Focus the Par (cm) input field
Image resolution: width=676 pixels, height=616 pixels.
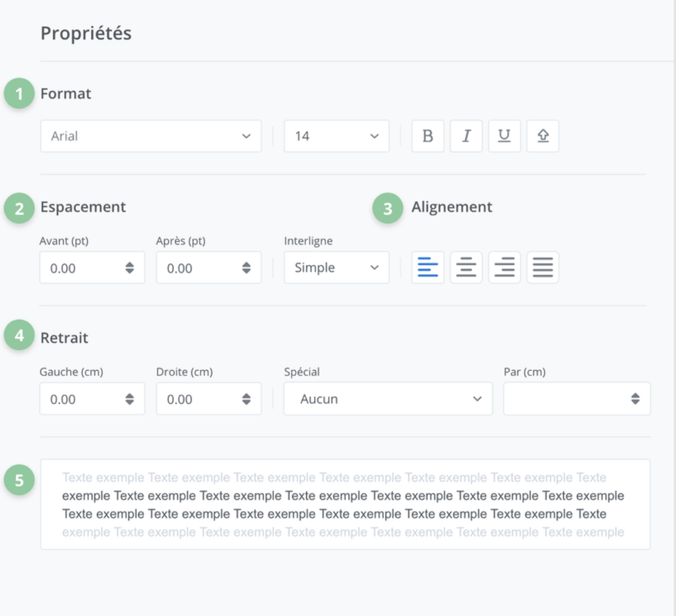(564, 399)
